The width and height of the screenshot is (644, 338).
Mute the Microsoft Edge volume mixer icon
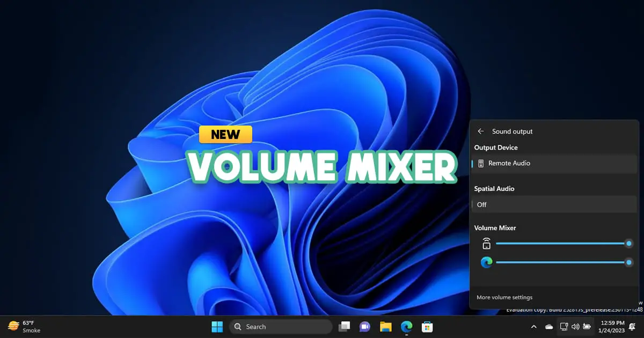point(486,262)
